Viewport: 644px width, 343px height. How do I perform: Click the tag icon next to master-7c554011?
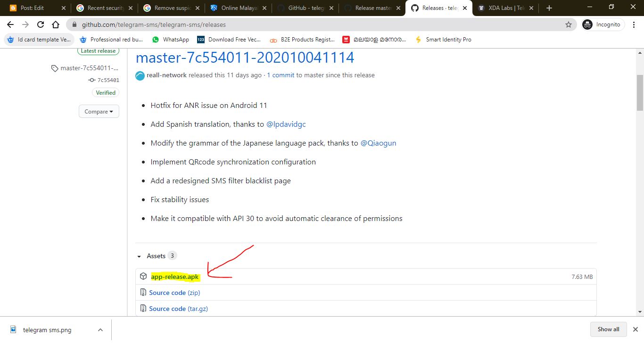55,68
